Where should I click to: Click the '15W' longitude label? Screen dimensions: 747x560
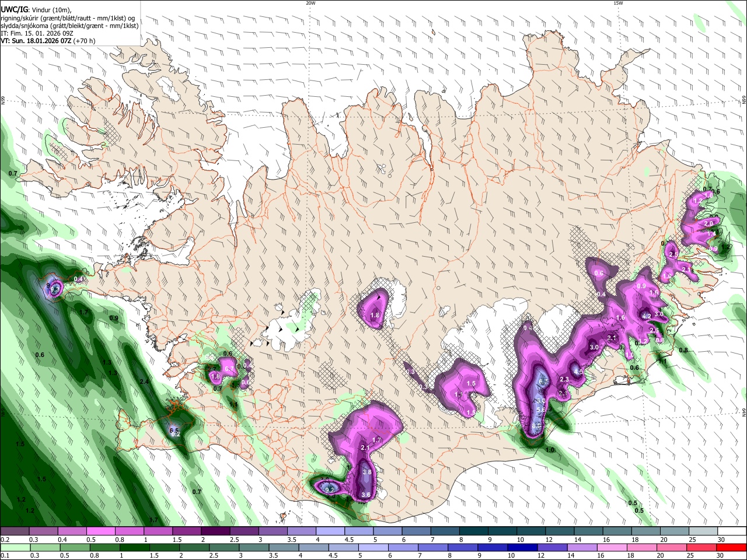pyautogui.click(x=618, y=3)
